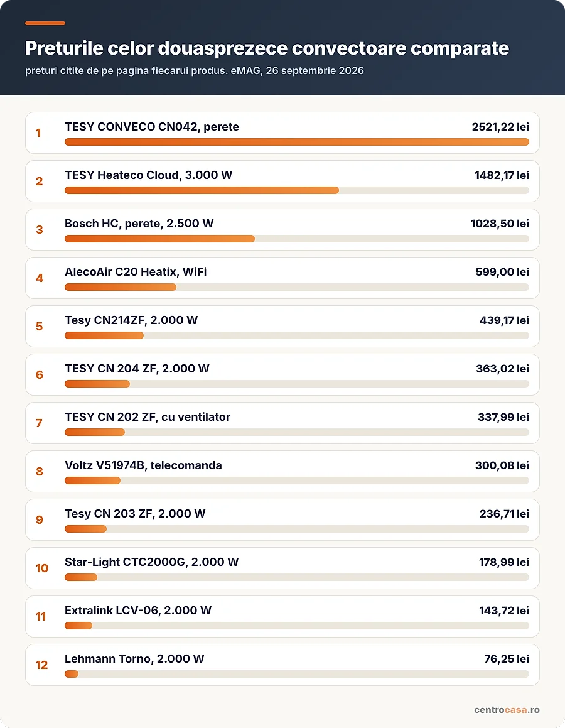The height and width of the screenshot is (728, 565).
Task: Click the TESY CONVECO orange price bar
Action: click(x=297, y=141)
